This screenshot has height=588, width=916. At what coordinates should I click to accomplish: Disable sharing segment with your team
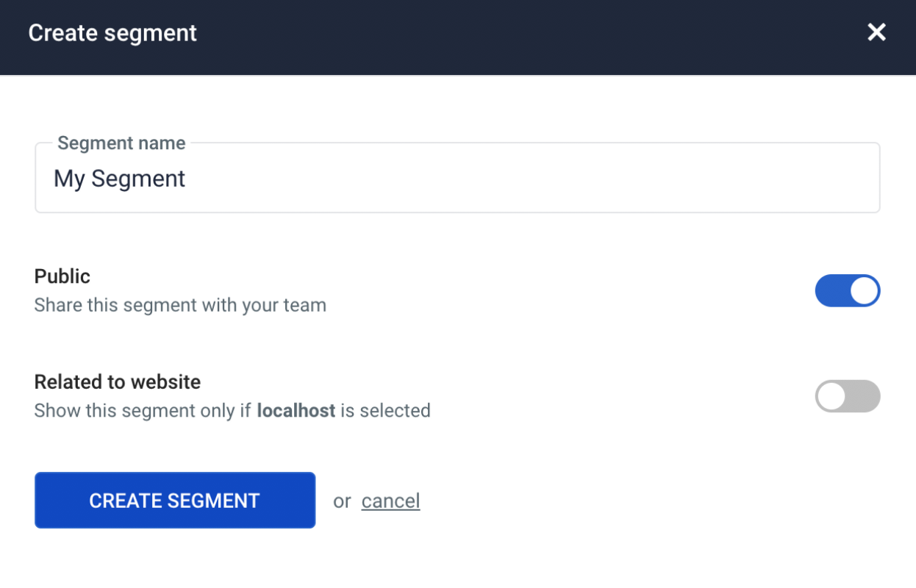(848, 290)
